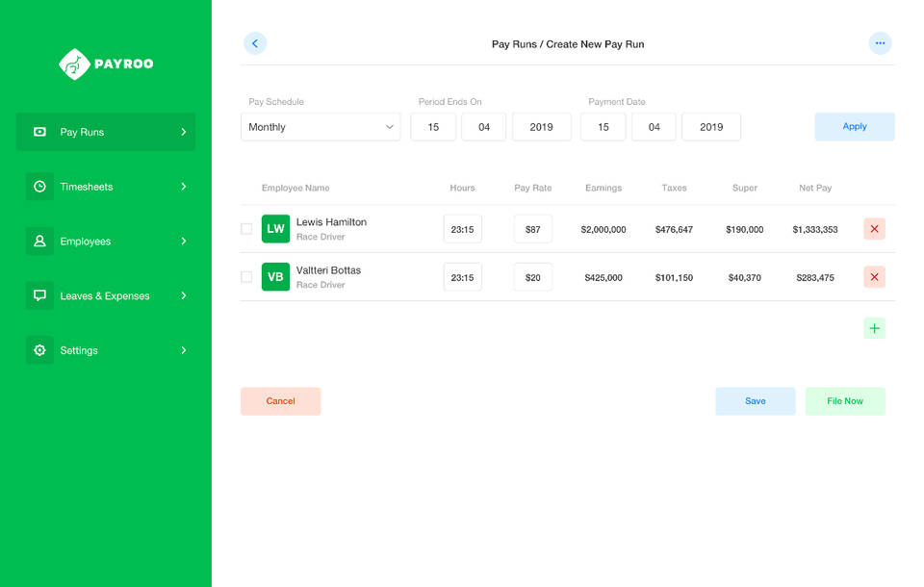Expand Settings sidebar chevron
This screenshot has height=587, width=924.
[x=183, y=350]
